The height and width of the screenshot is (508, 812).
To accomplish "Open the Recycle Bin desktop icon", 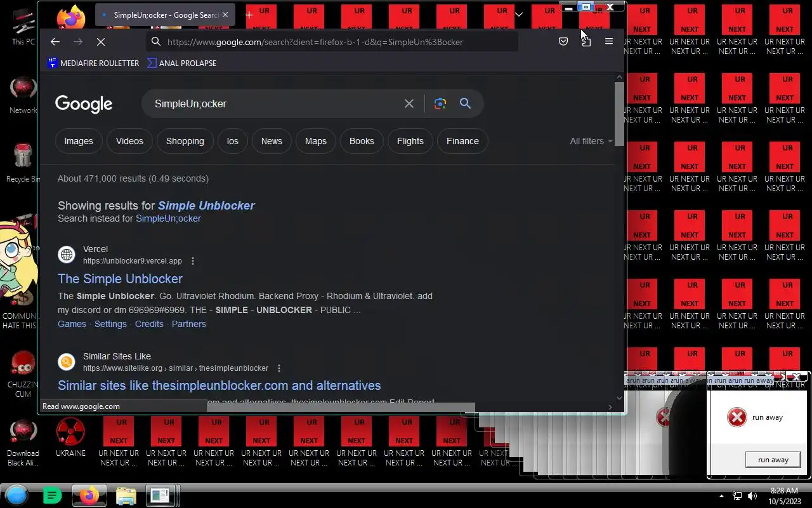I will [x=23, y=163].
